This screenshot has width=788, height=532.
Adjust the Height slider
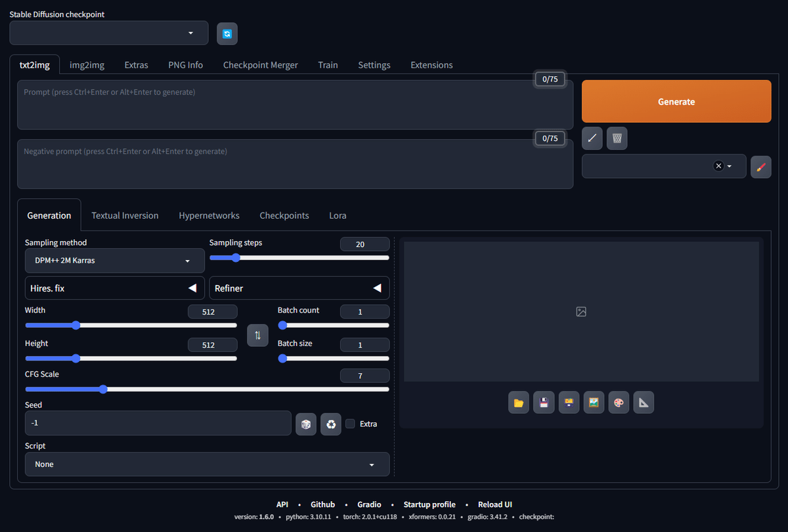131,358
